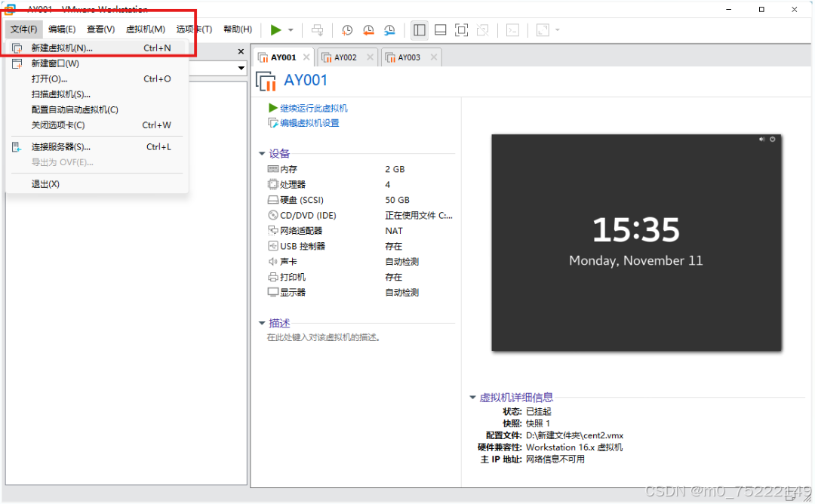Open the Virtual Machine menu (虚拟机)
The image size is (815, 504).
click(146, 29)
